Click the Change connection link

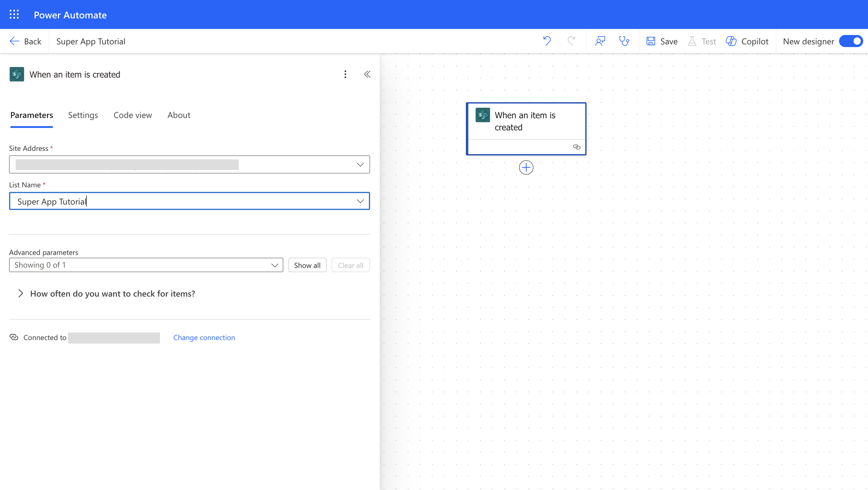204,338
